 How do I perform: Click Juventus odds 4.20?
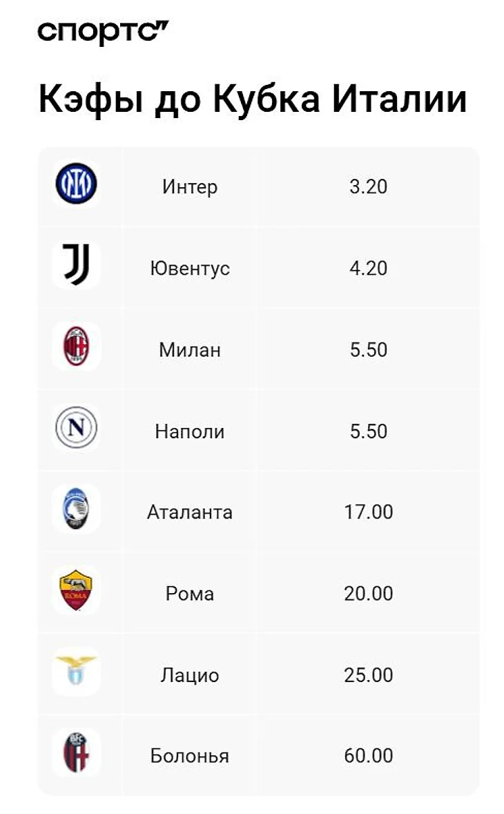tap(368, 268)
